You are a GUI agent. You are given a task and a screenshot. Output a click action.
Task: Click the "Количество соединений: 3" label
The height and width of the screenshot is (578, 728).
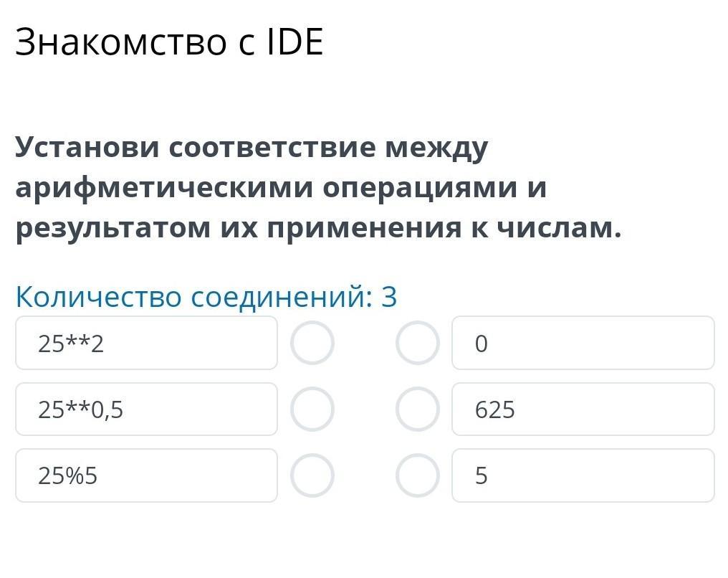(206, 296)
